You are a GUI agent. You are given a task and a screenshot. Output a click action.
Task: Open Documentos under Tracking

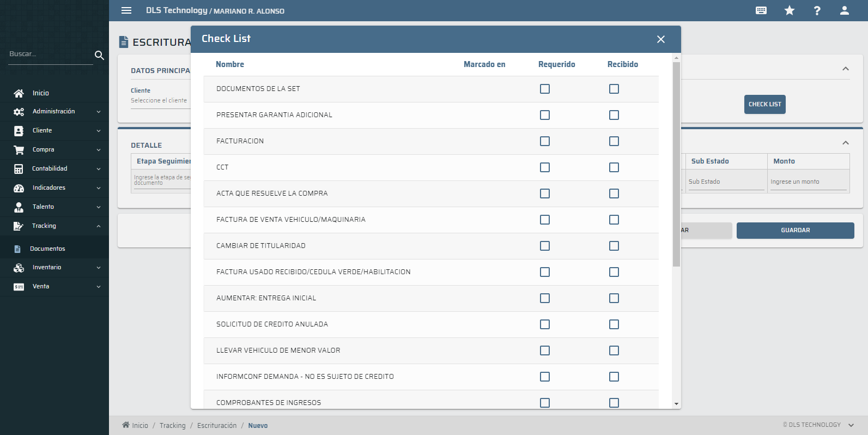(47, 249)
